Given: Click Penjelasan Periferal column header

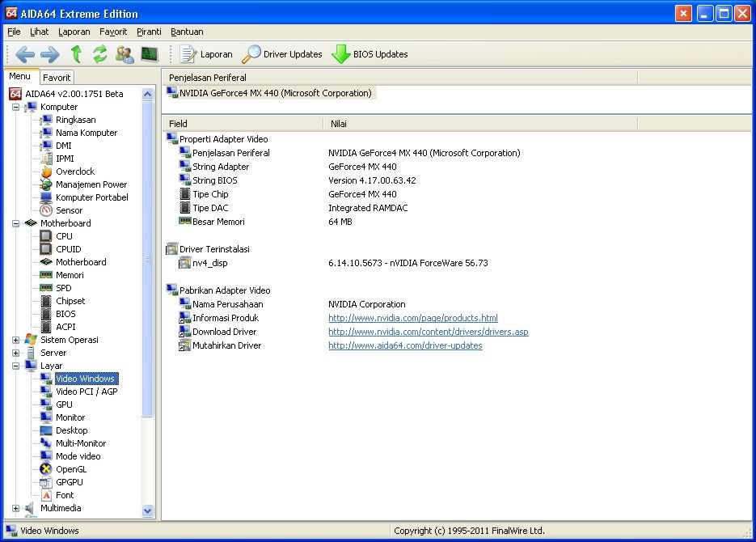Looking at the screenshot, I should point(400,78).
